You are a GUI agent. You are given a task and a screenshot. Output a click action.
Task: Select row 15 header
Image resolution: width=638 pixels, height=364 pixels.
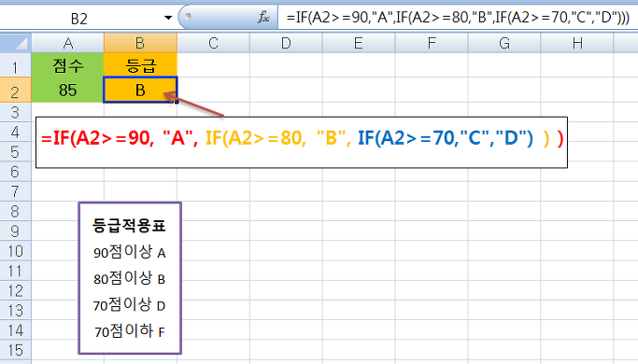pos(16,350)
